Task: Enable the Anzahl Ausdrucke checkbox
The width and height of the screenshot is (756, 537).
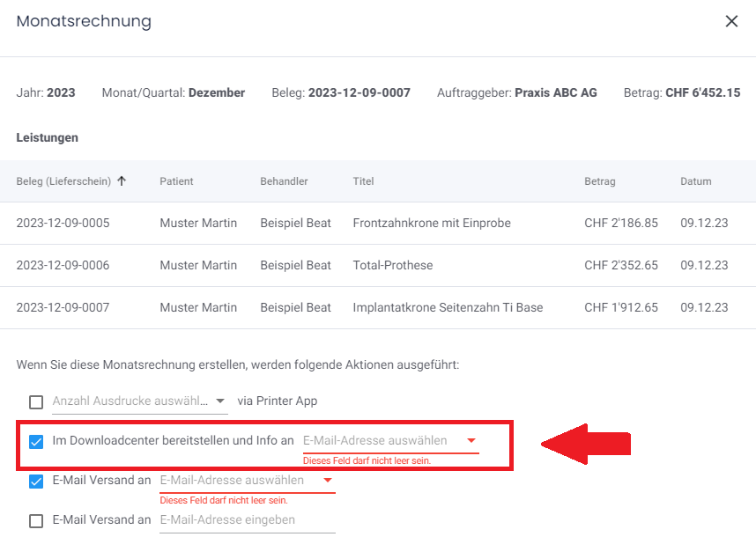Action: point(36,401)
